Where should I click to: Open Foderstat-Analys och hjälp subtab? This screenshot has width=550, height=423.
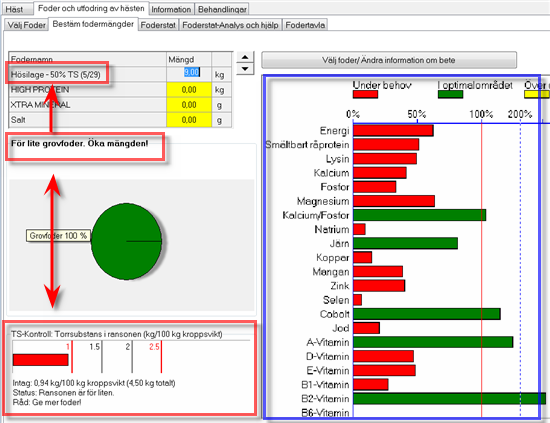tap(230, 25)
